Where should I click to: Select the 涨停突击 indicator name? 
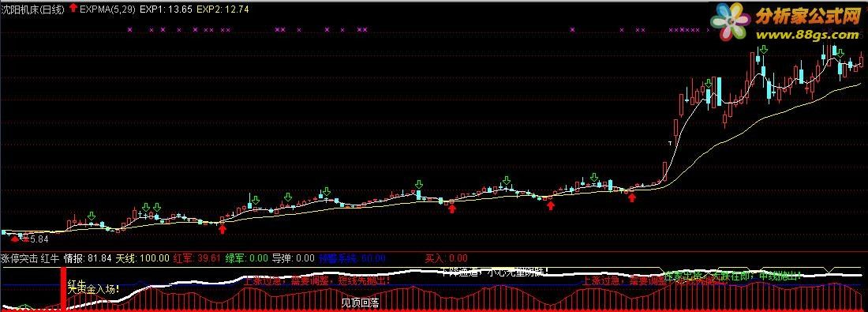tap(19, 257)
